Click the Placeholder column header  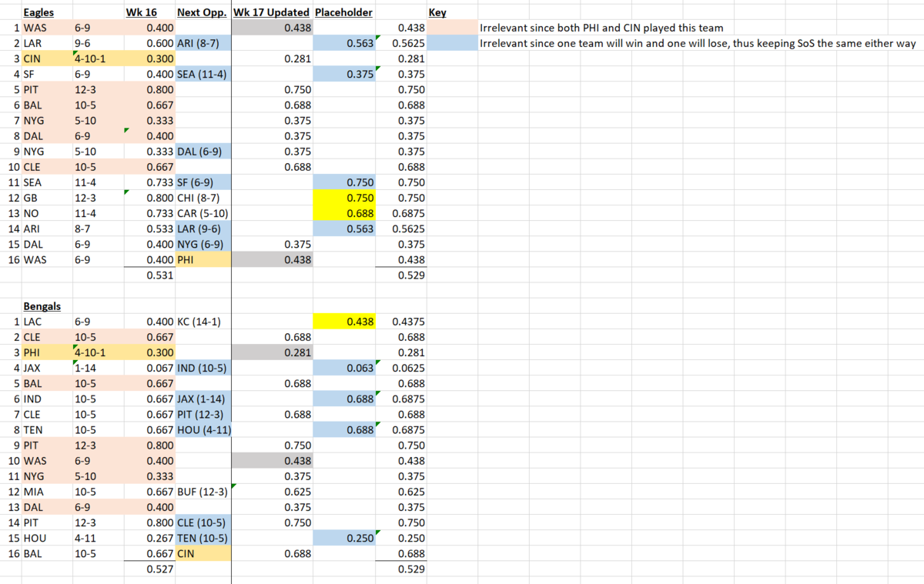(344, 13)
